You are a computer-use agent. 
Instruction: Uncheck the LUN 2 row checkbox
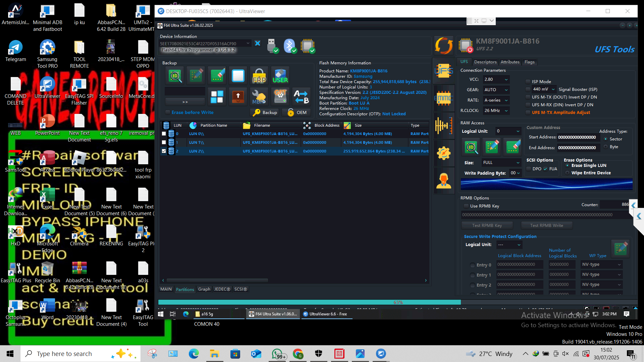click(164, 151)
